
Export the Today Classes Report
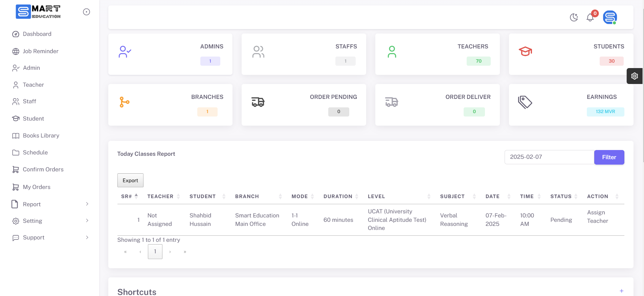tap(130, 181)
